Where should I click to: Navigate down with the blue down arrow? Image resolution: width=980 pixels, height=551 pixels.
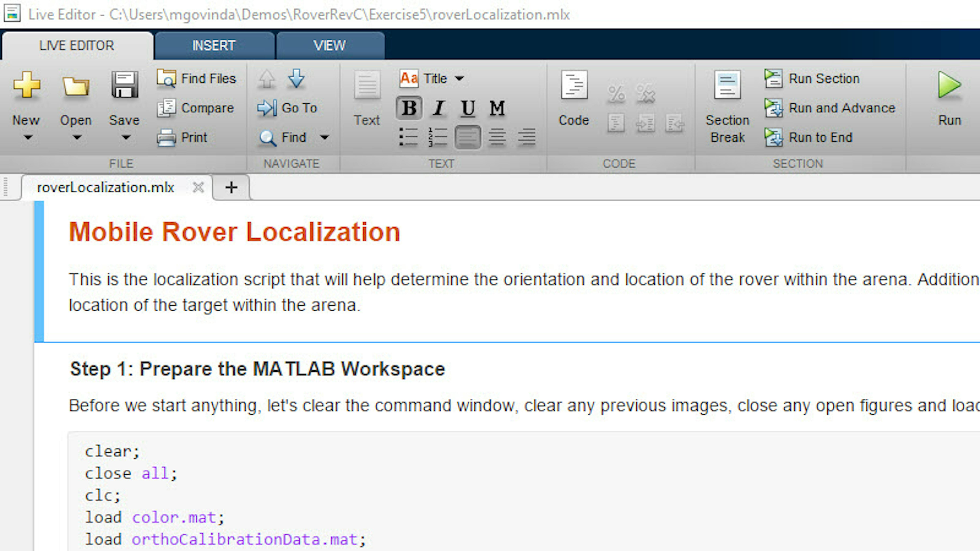(296, 79)
